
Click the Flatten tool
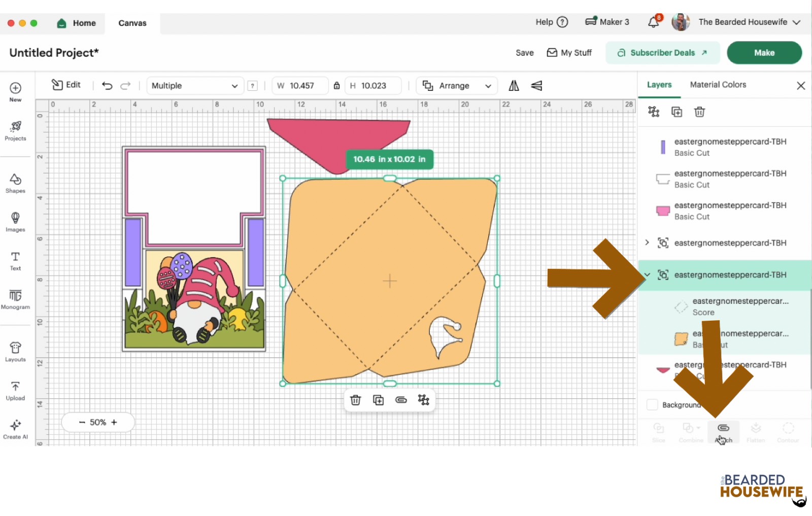756,432
